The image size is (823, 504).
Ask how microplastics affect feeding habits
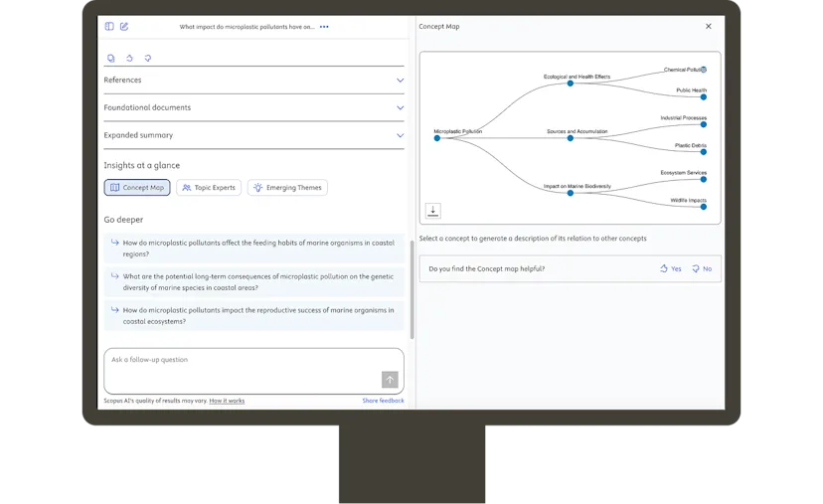(x=254, y=249)
